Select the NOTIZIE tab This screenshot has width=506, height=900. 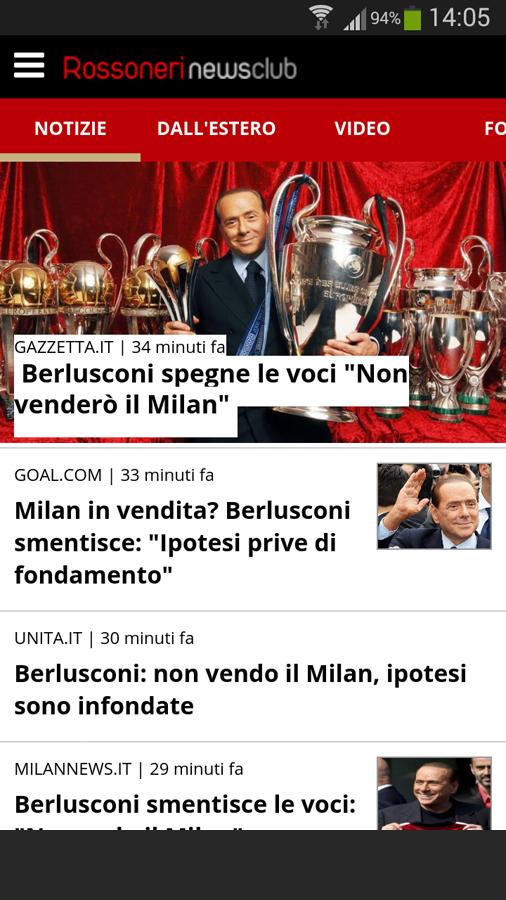(70, 129)
